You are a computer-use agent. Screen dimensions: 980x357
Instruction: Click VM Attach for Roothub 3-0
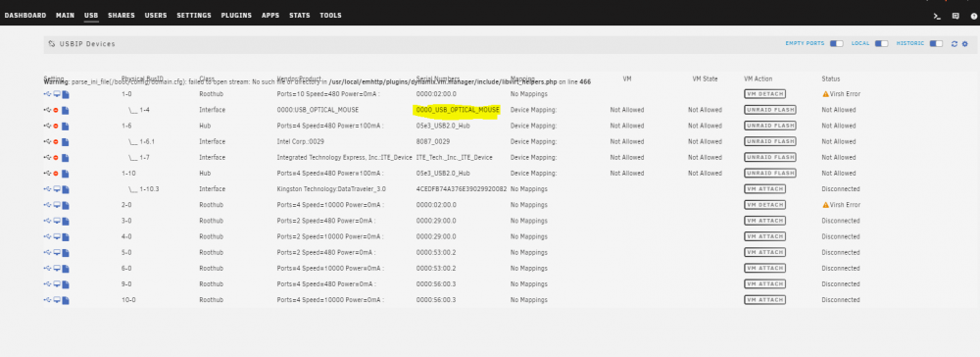point(764,221)
